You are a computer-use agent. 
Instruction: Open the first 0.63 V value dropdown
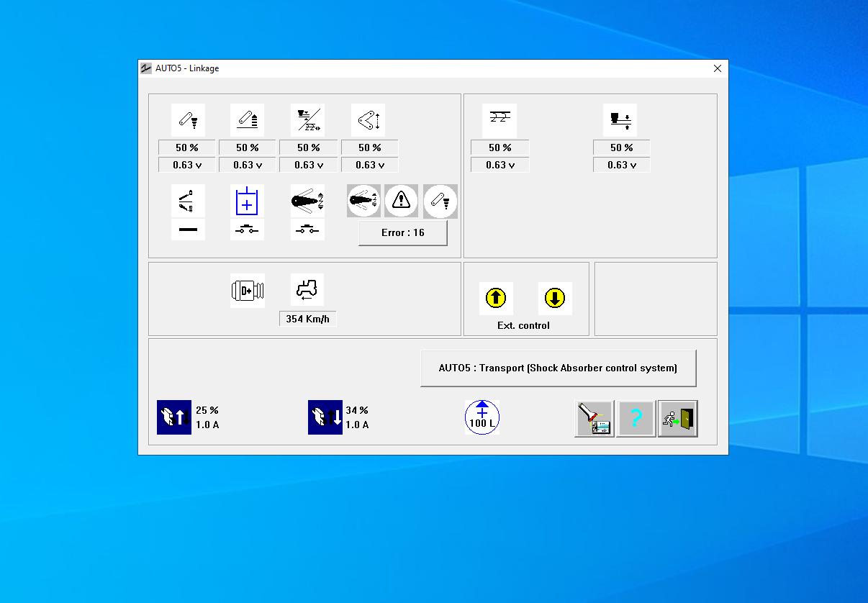(186, 164)
